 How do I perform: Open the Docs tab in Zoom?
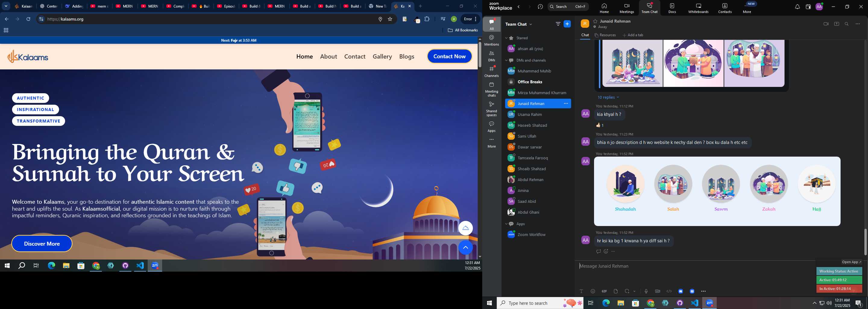[672, 8]
